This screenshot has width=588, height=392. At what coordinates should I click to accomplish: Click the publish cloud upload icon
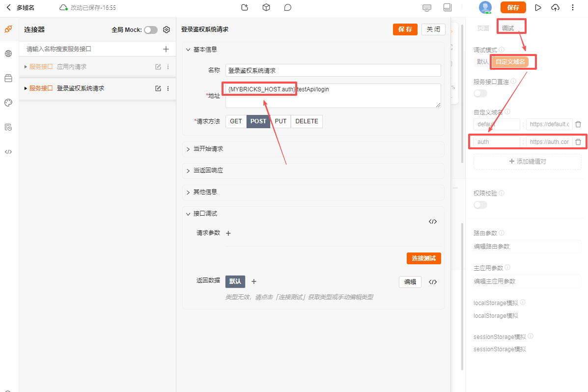(555, 8)
